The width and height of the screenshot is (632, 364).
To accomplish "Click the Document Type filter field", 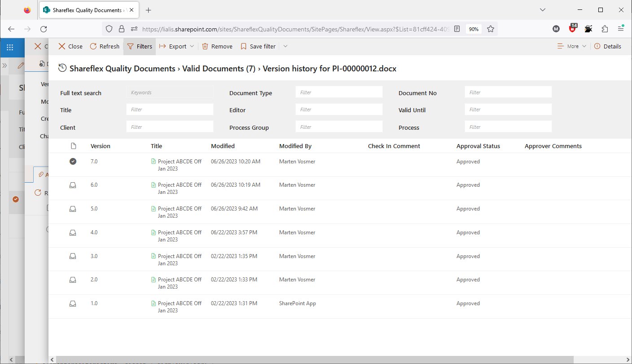I will pos(339,92).
